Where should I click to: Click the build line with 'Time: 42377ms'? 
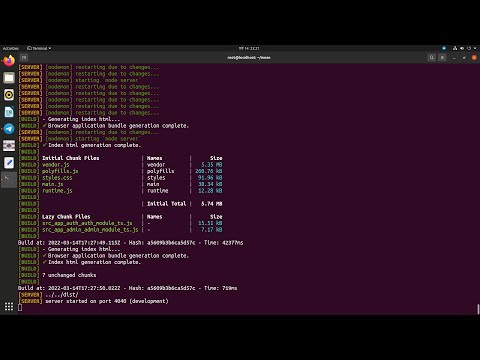tap(131, 243)
